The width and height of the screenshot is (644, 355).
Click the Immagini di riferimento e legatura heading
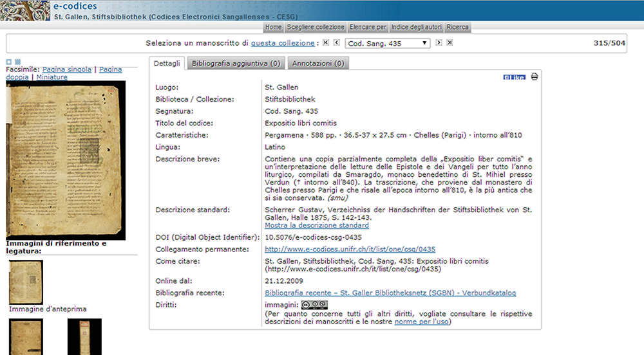[x=56, y=247]
